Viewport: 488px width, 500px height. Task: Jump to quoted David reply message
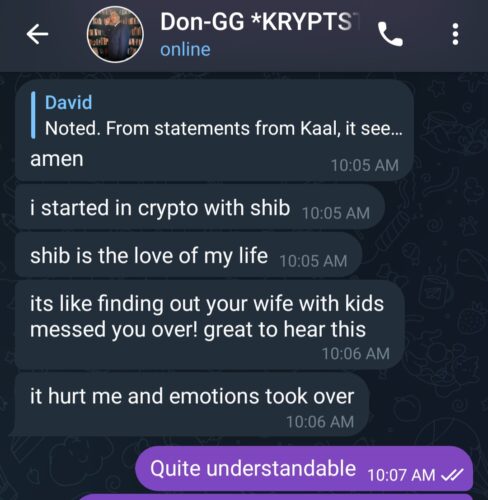[217, 115]
